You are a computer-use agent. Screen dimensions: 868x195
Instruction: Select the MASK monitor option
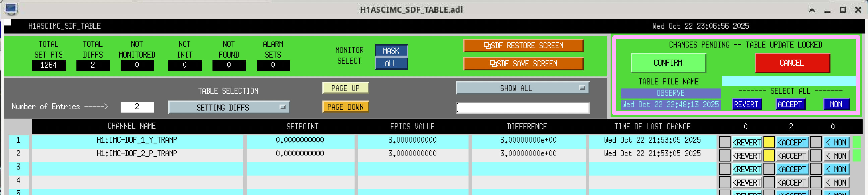391,51
